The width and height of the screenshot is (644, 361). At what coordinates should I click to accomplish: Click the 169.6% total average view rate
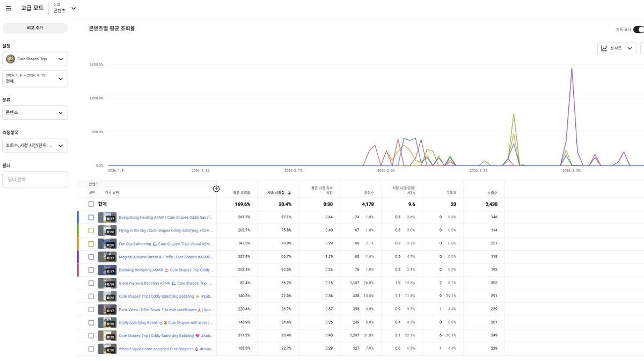click(x=243, y=204)
